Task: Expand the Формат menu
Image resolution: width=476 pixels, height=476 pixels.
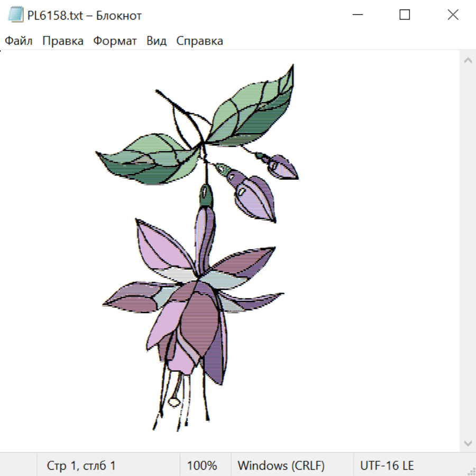Action: click(x=115, y=41)
